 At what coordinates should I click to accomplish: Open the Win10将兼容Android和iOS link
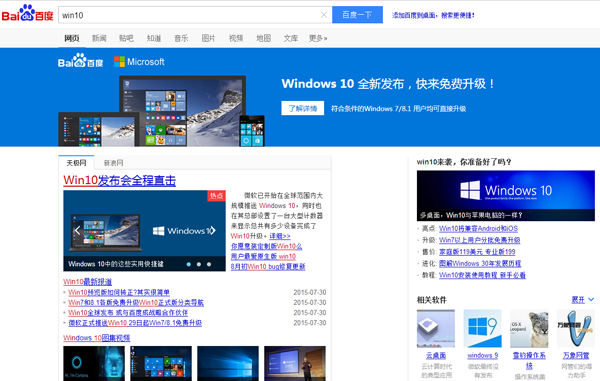478,228
